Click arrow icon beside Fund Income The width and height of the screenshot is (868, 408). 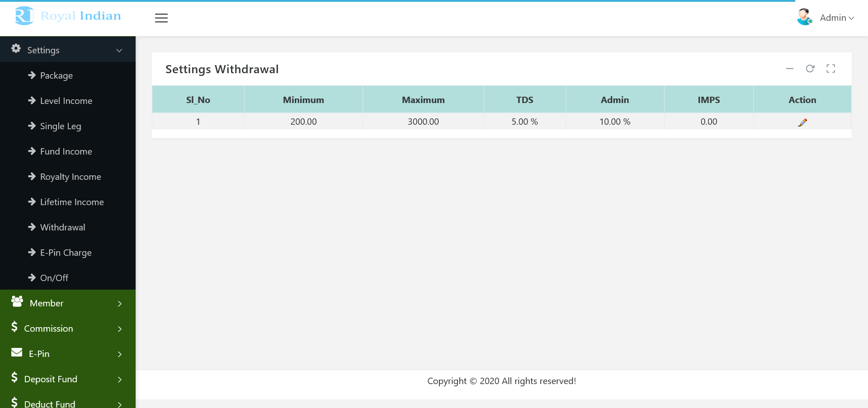[x=32, y=151]
